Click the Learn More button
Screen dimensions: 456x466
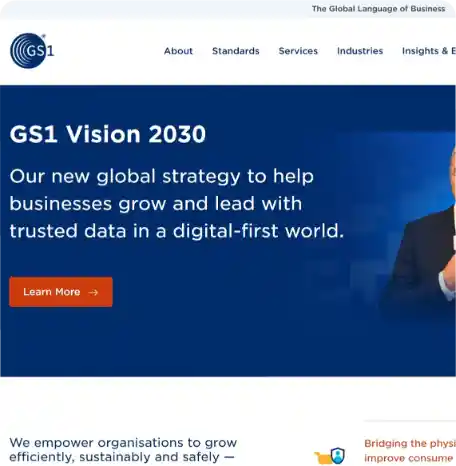(x=61, y=292)
